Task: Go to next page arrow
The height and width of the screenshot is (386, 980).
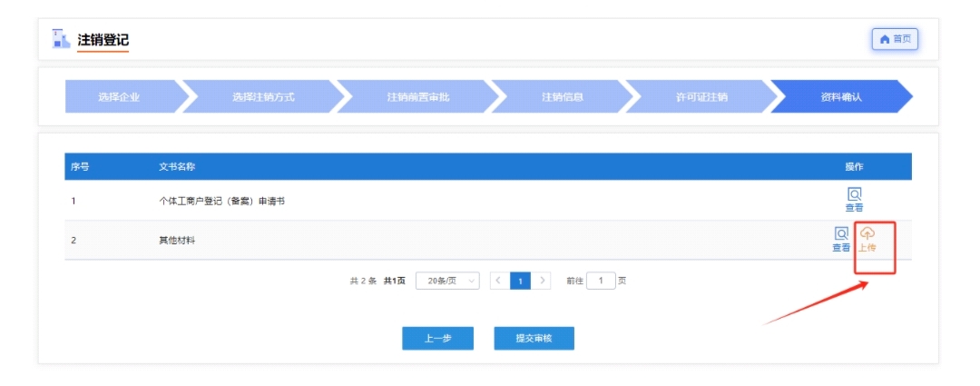Action: tap(543, 281)
